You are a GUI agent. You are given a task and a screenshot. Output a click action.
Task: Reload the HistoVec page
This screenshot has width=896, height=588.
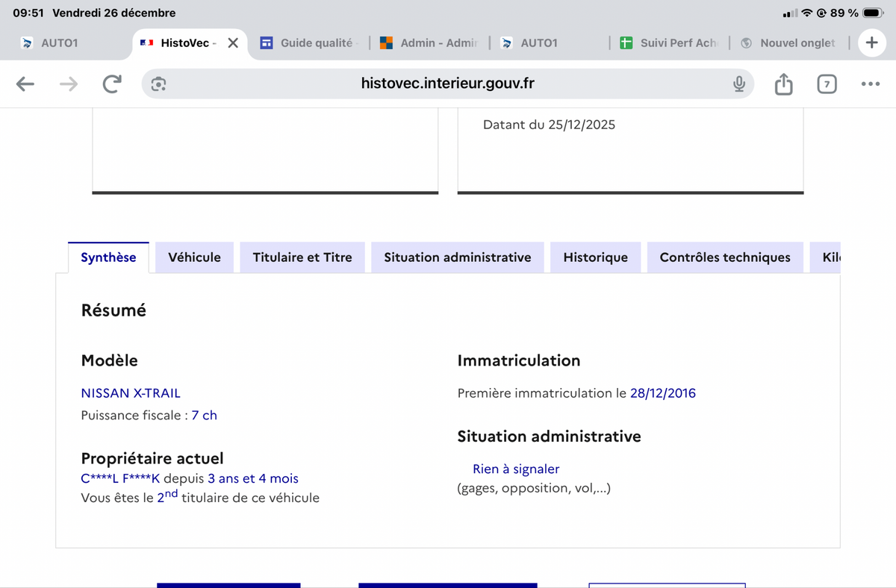click(112, 84)
